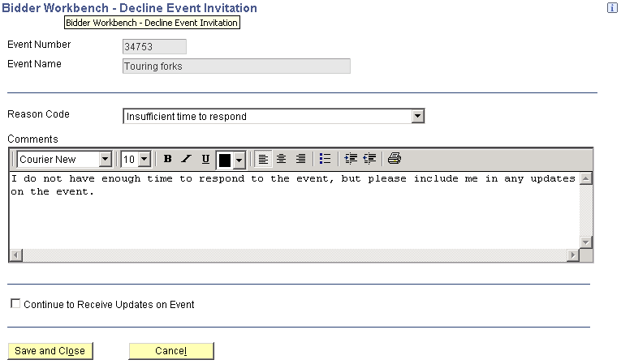Increase indent of comment text

click(x=351, y=159)
